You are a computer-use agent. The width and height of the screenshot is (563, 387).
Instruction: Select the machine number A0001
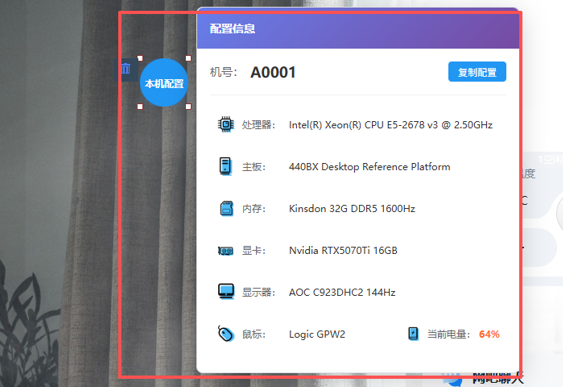273,73
